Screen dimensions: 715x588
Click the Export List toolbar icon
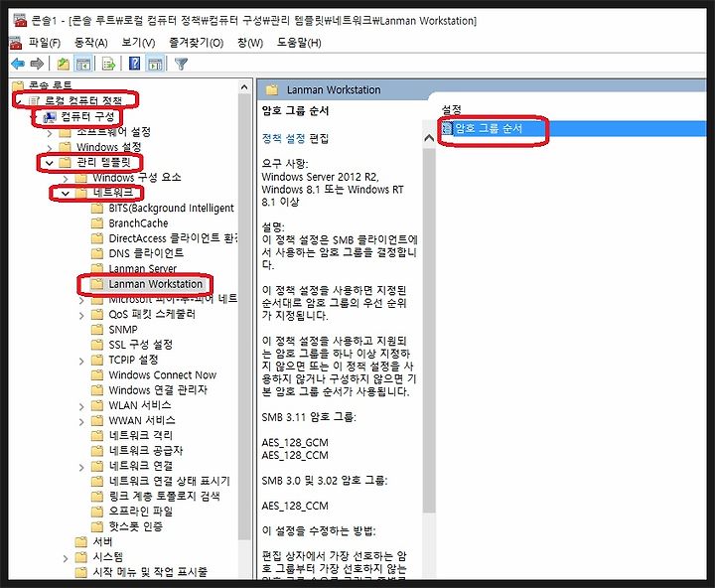(x=108, y=64)
